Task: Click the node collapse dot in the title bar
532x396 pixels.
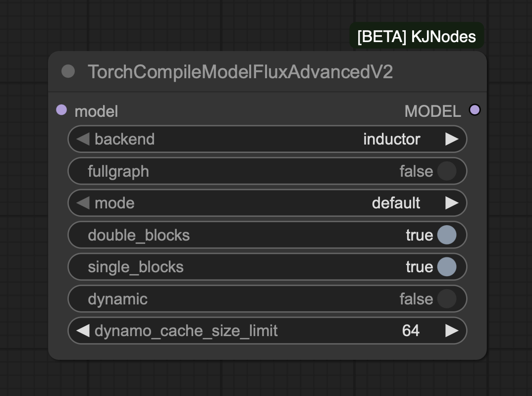Action: 68,72
